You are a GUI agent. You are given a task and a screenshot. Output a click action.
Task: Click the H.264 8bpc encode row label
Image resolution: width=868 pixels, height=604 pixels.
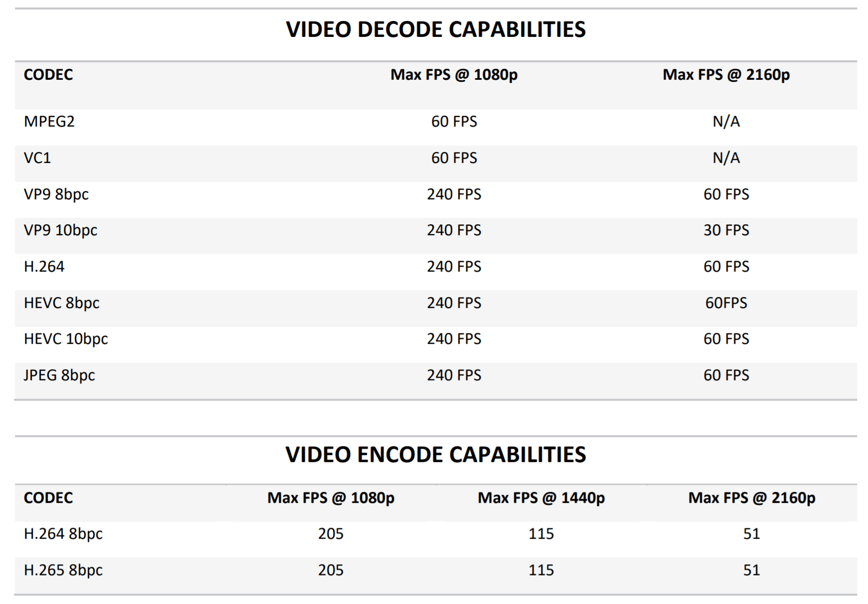click(63, 534)
